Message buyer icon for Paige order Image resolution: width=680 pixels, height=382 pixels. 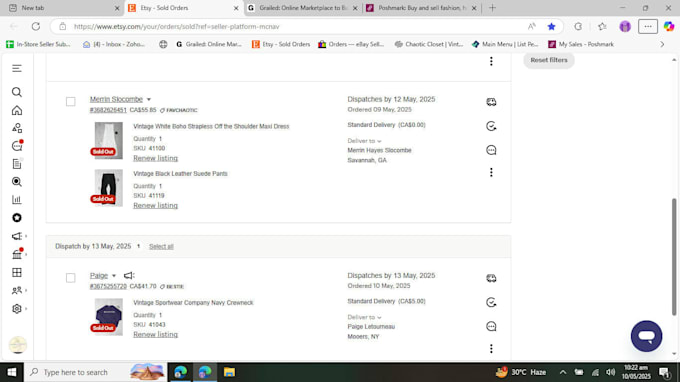click(491, 326)
